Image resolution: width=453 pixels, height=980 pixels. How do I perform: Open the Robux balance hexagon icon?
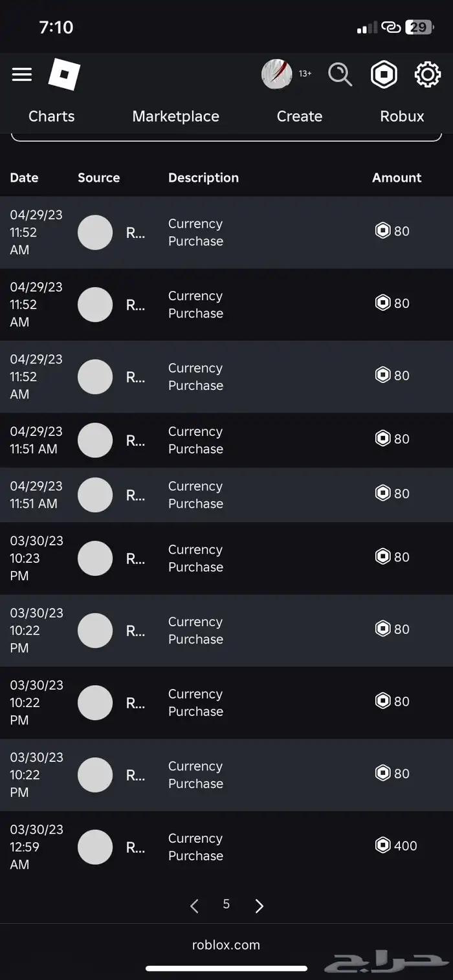click(384, 74)
